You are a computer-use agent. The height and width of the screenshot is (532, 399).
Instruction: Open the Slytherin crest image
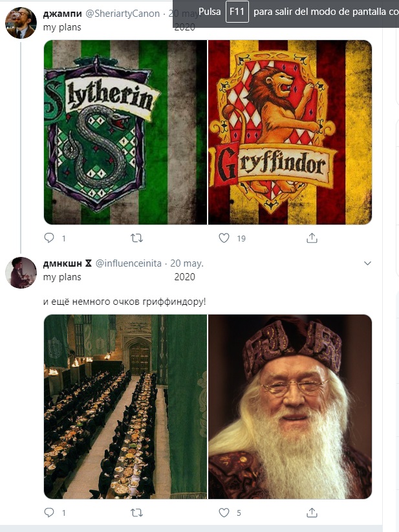coord(125,132)
